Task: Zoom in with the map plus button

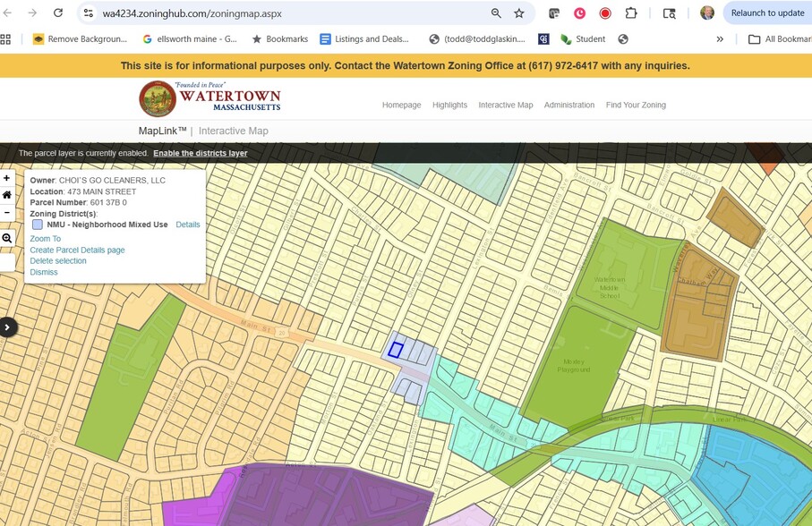Action: click(7, 178)
